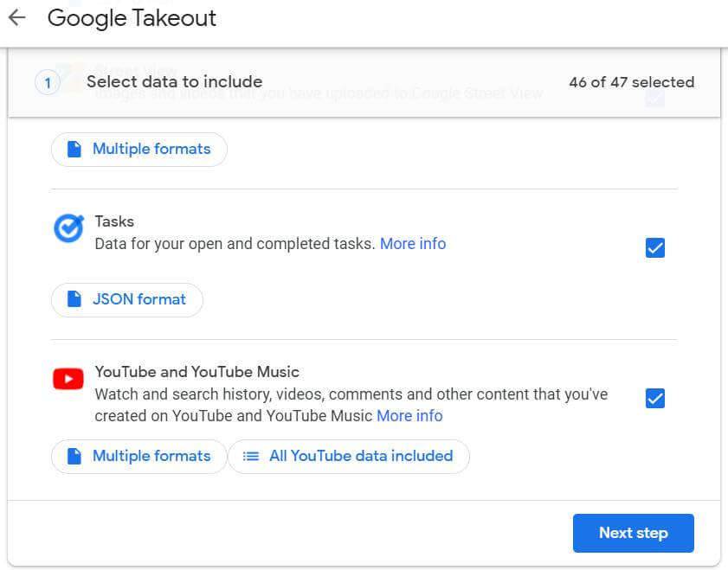Screen dimensions: 728x570
Task: Click the Tasks product name
Action: click(x=114, y=221)
